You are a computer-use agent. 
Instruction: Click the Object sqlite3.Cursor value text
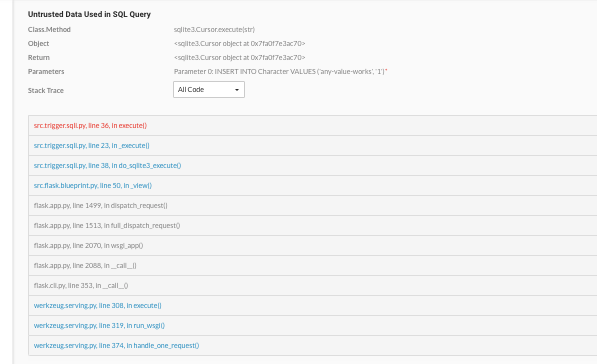coord(239,43)
